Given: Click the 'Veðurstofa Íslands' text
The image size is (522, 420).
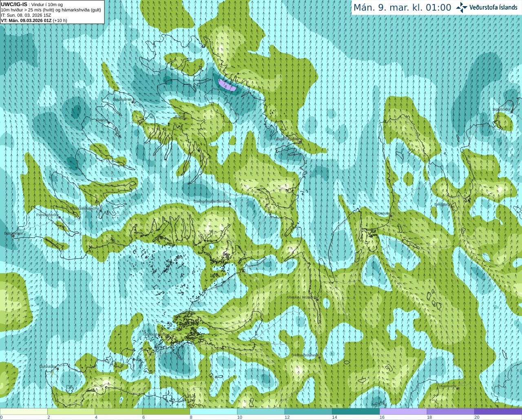Looking at the screenshot, I should [493, 7].
